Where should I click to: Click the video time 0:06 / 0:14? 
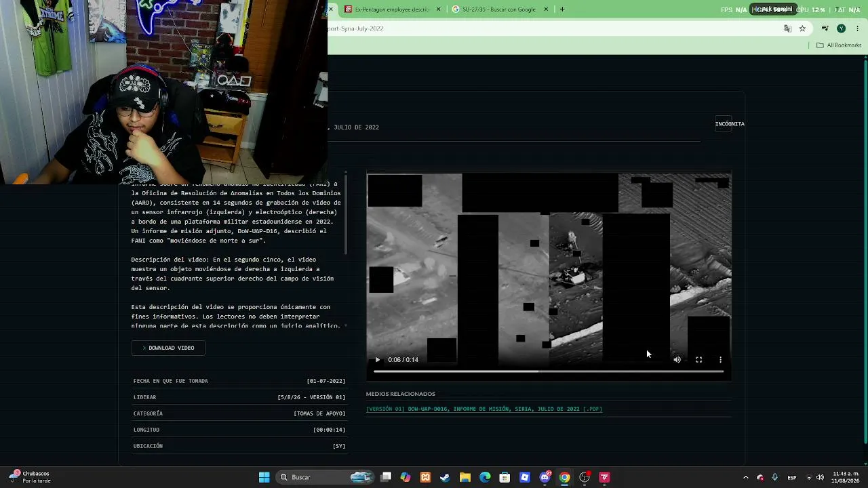pos(403,360)
